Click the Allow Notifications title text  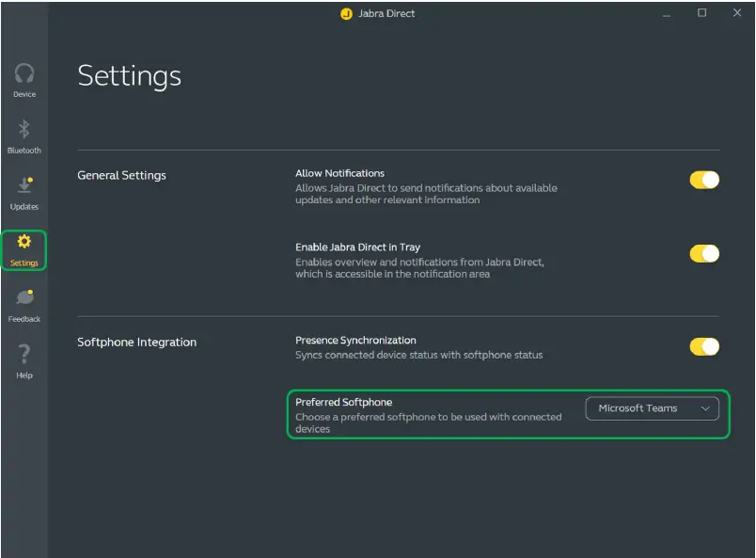(x=339, y=173)
